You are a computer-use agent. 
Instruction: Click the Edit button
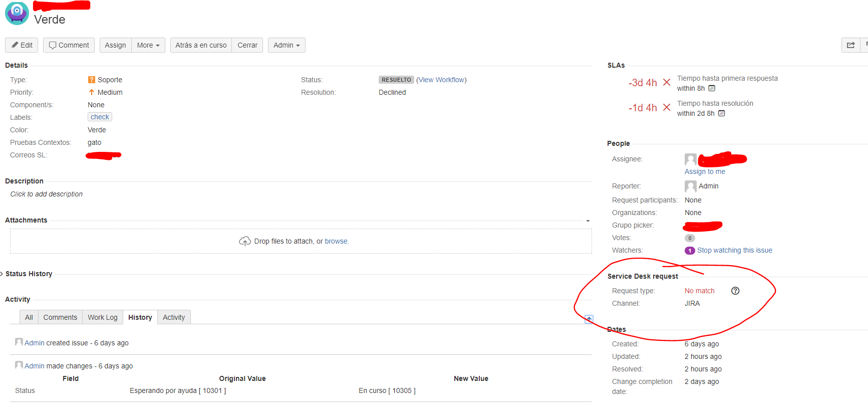coord(22,45)
